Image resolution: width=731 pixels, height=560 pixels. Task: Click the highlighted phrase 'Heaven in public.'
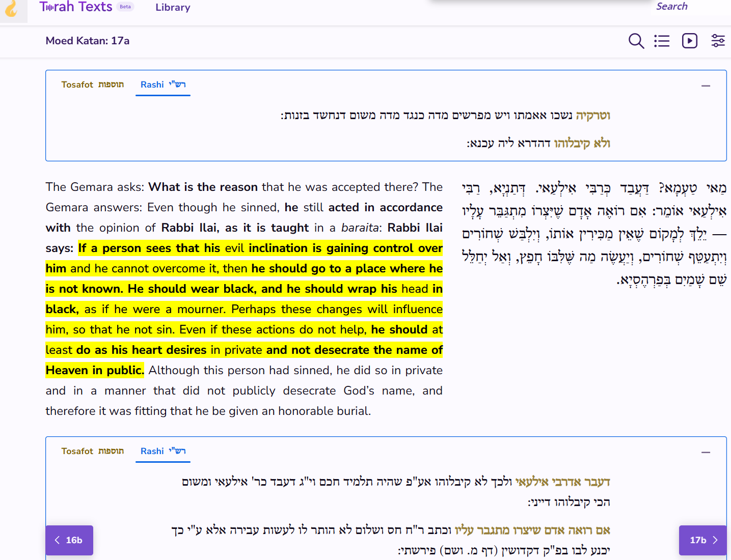click(95, 370)
